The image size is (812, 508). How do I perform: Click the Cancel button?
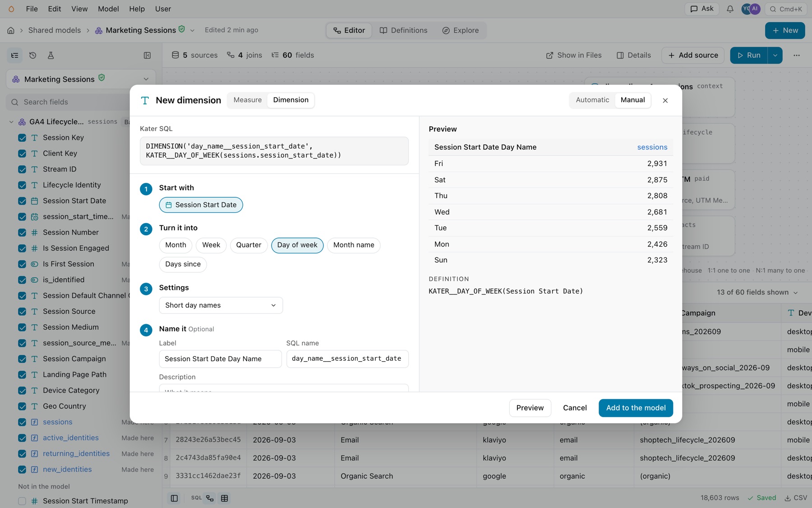575,408
